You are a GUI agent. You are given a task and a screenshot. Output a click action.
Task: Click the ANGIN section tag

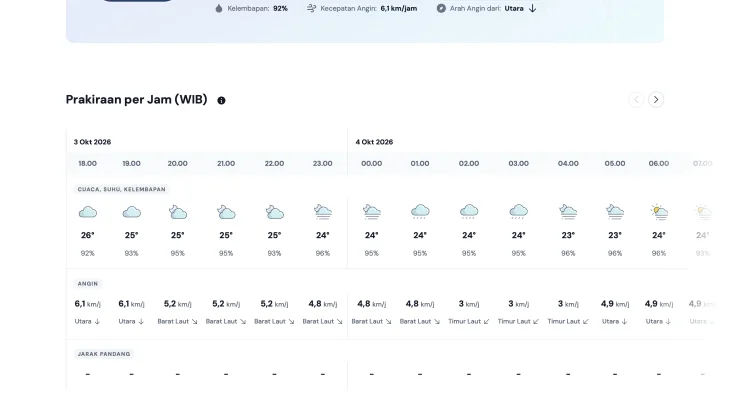88,284
